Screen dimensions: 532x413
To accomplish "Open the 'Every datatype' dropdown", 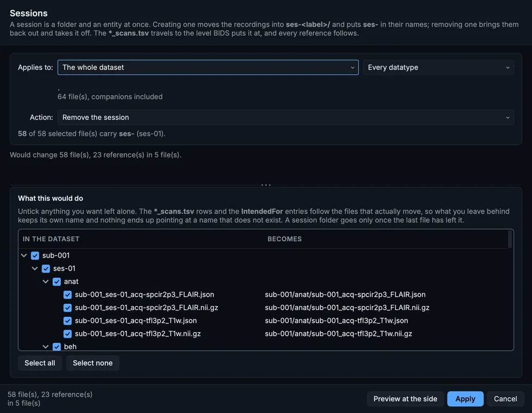I will click(x=439, y=67).
